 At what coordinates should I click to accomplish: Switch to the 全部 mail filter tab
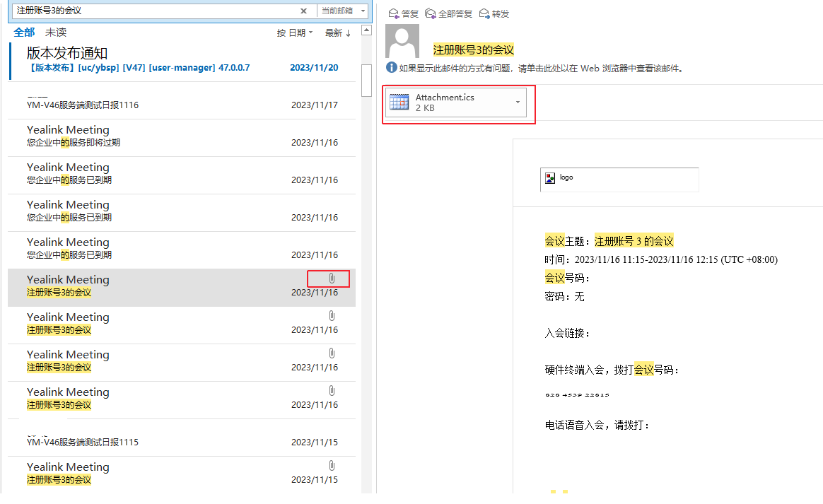coord(24,33)
